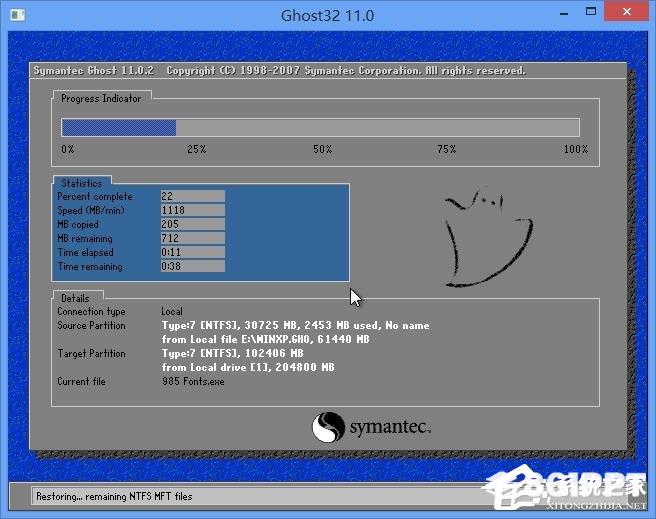
Task: Click the Time remaining value 0:38
Action: point(192,266)
